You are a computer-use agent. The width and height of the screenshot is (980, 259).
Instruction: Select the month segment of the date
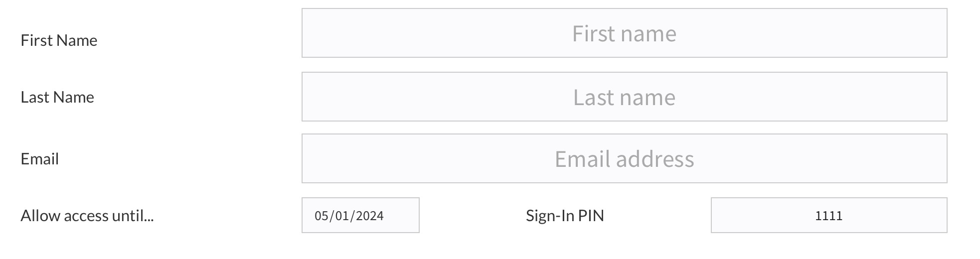click(x=322, y=216)
